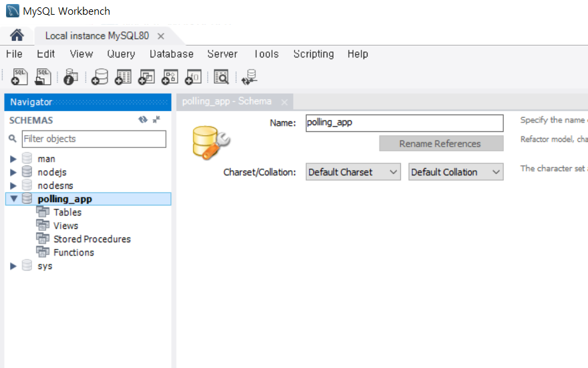Select the Functions node label
Screen dimensions: 588x368
click(74, 252)
